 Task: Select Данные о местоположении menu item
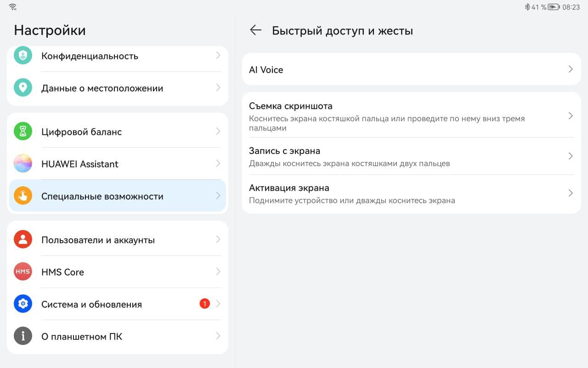[102, 88]
